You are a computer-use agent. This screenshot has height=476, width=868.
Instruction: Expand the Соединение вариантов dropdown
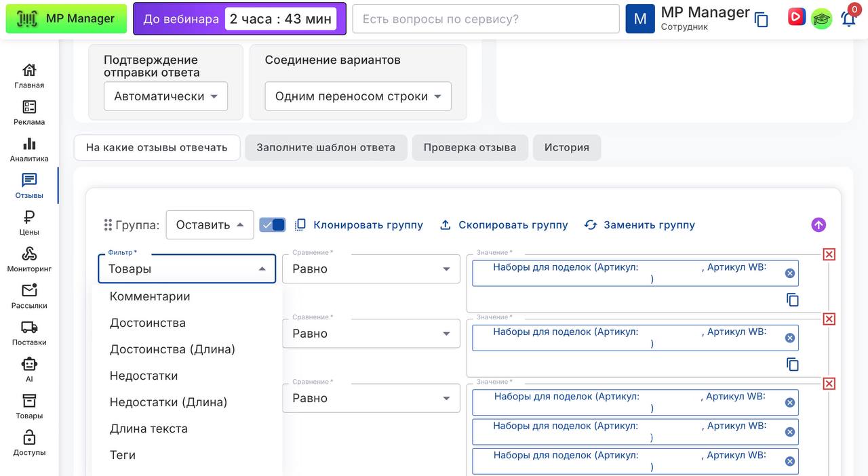[x=357, y=96]
